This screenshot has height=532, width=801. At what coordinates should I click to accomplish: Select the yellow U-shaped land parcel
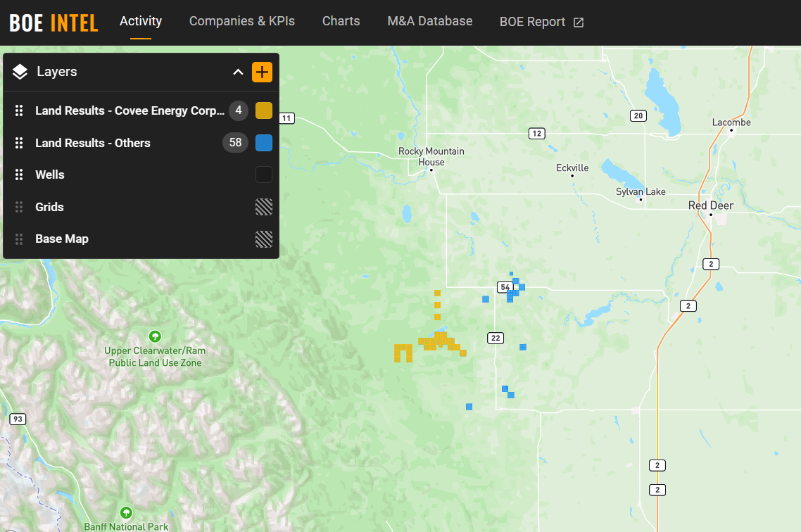403,353
